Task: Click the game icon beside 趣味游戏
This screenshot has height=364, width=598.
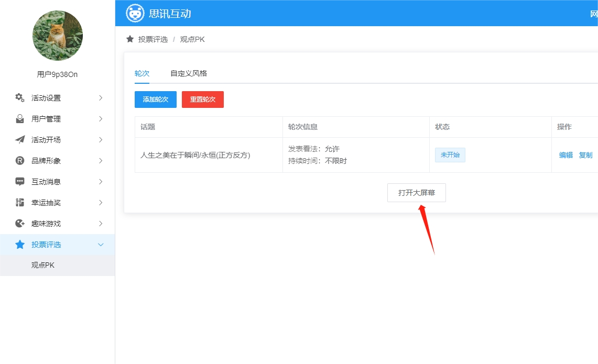Action: [x=20, y=224]
